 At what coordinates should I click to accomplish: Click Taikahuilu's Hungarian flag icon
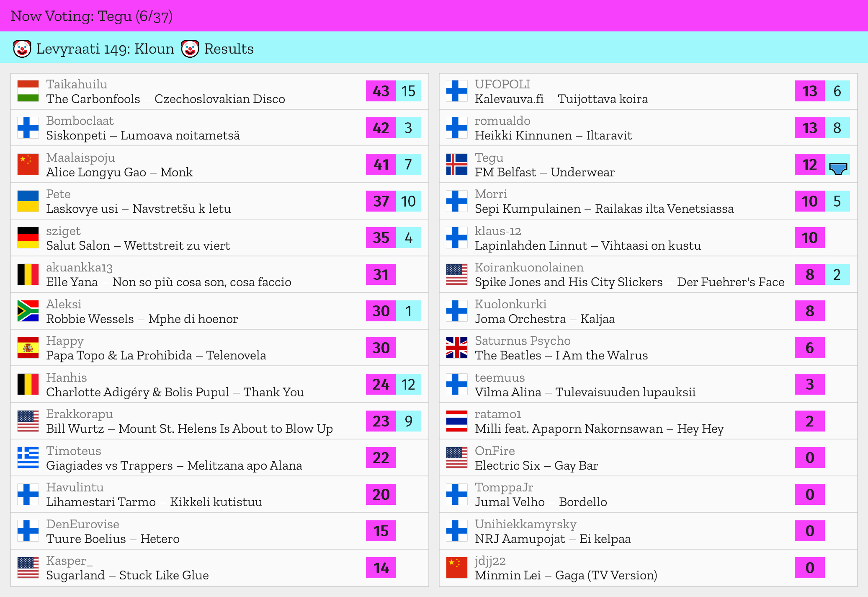pyautogui.click(x=28, y=91)
